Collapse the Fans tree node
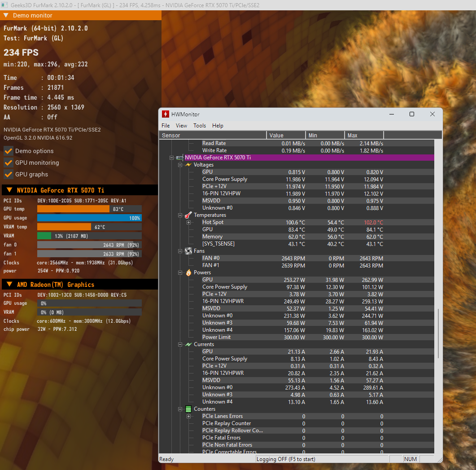 click(180, 251)
